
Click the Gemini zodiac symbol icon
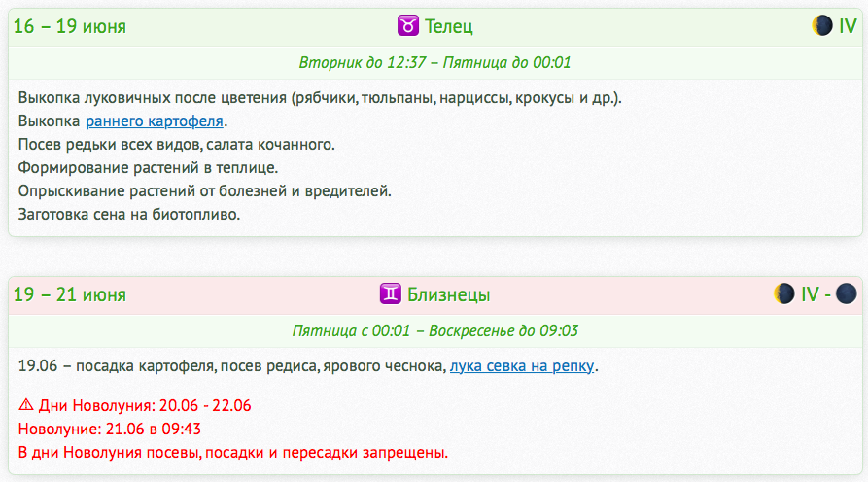pyautogui.click(x=390, y=293)
